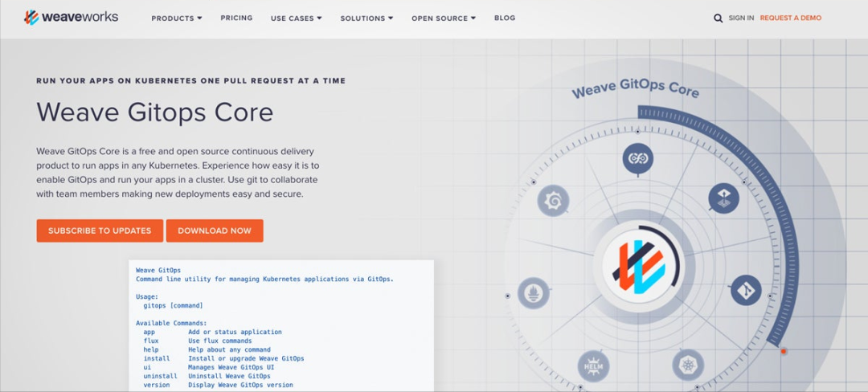Click the central Weave logo in diagram

(x=638, y=264)
